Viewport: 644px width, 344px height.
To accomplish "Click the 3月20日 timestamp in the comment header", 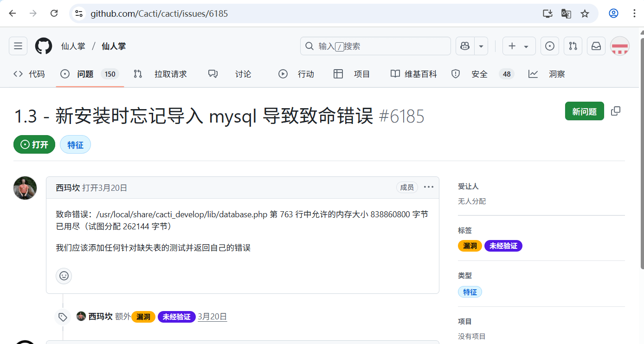I will click(x=112, y=188).
